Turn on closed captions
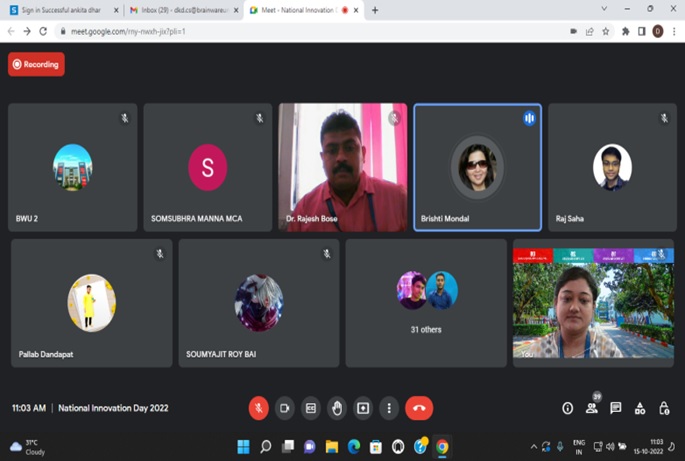Image resolution: width=685 pixels, height=461 pixels. tap(311, 408)
